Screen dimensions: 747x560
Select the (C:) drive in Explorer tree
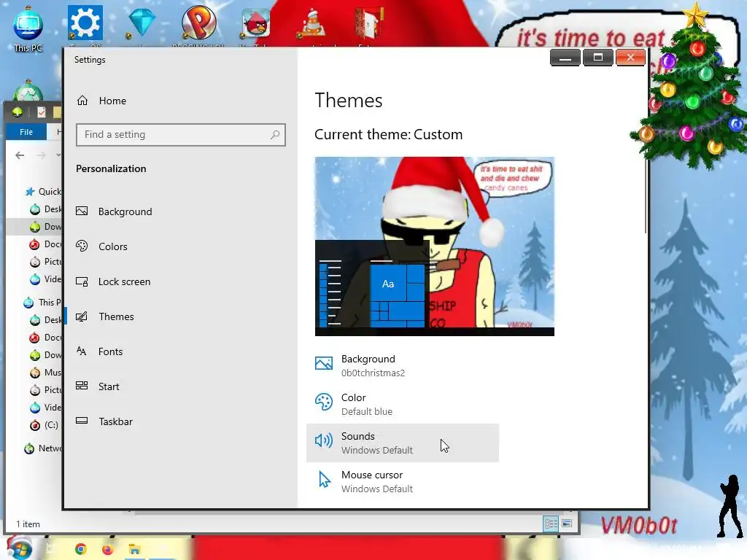click(x=44, y=425)
